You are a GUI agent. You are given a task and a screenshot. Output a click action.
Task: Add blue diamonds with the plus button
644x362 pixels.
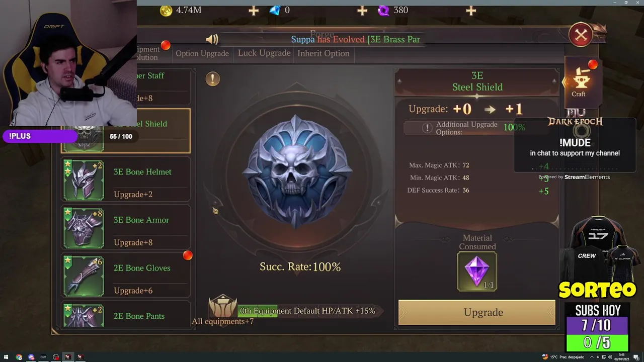click(362, 10)
